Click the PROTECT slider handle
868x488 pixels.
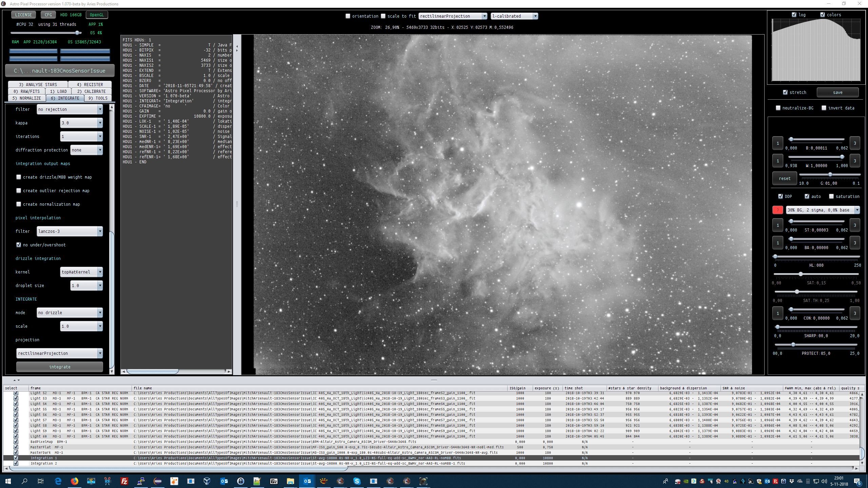pyautogui.click(x=793, y=344)
